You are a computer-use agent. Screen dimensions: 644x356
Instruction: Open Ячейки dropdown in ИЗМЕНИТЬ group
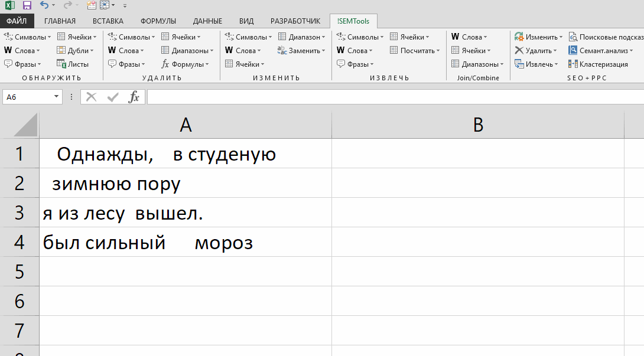245,64
